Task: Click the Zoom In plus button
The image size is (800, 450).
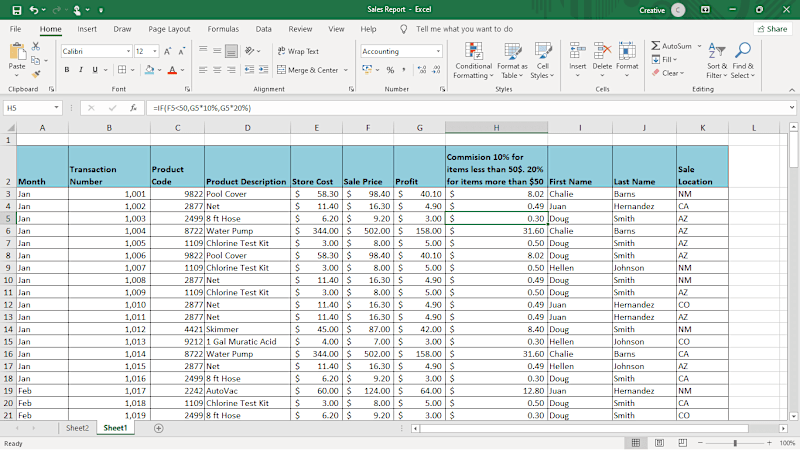Action: coord(769,443)
